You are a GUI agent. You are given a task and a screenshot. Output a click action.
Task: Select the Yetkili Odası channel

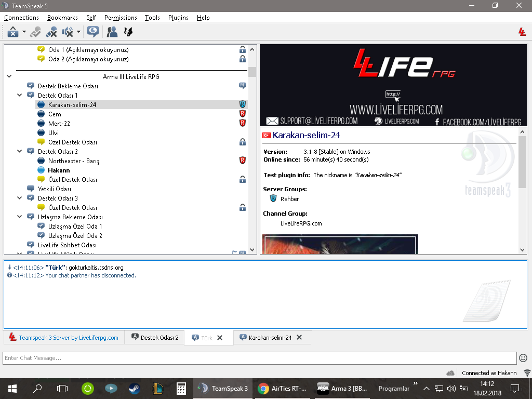(54, 189)
